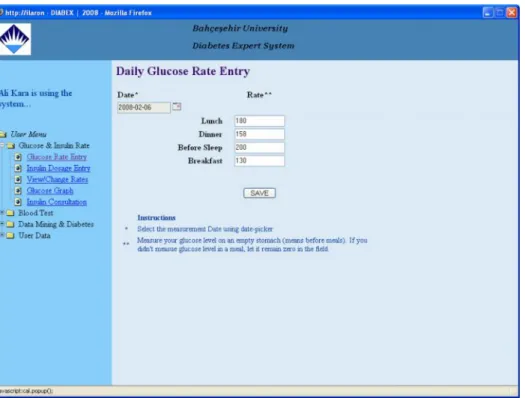Select the Data Mining & Diabetes label
The image size is (525, 398).
[x=56, y=224]
